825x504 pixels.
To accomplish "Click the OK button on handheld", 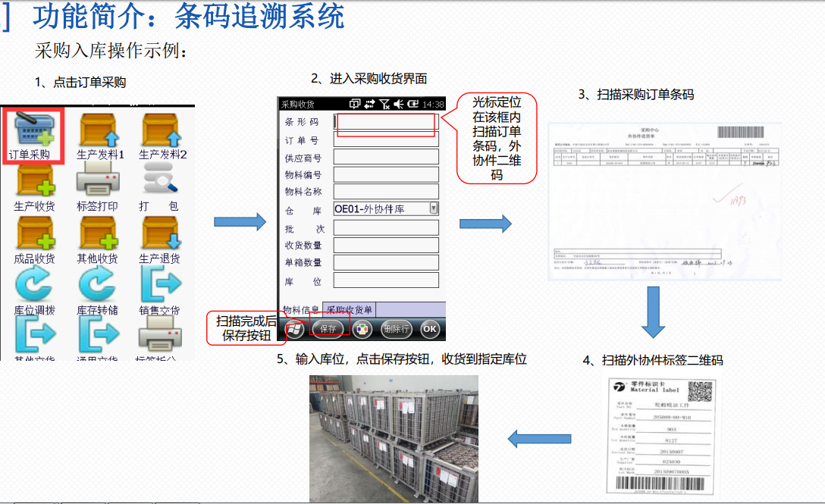I will coord(430,330).
